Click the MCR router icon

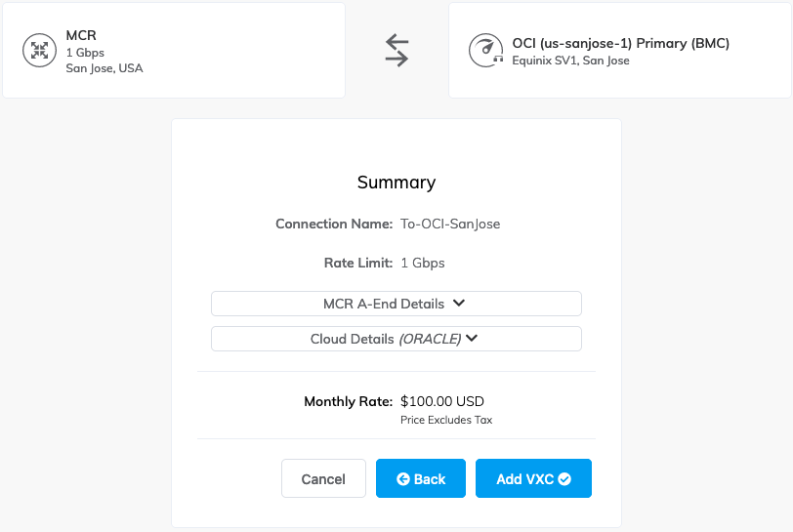[x=40, y=51]
